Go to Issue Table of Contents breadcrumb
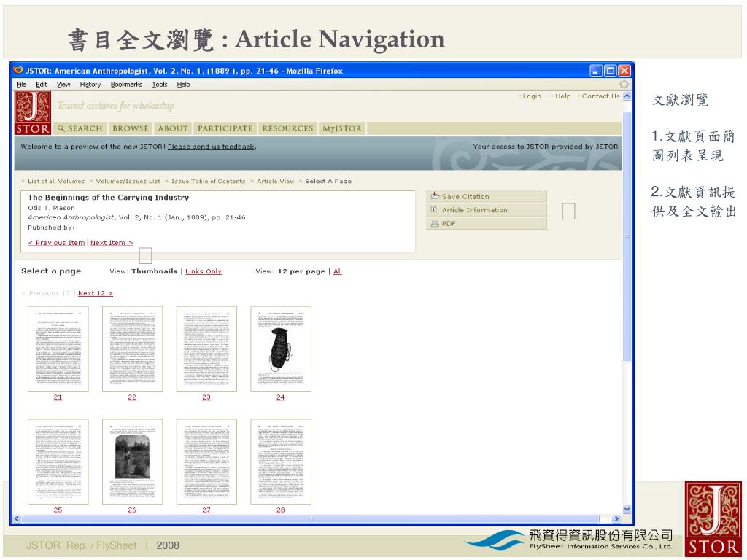 [x=208, y=182]
